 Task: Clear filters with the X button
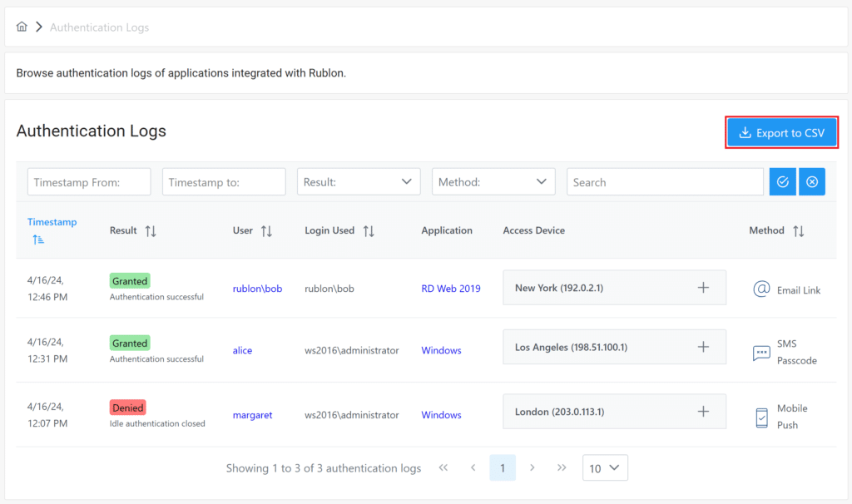(812, 182)
